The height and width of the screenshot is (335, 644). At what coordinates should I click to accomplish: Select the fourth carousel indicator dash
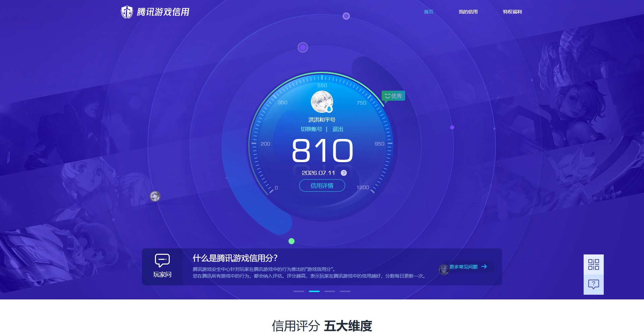(345, 291)
